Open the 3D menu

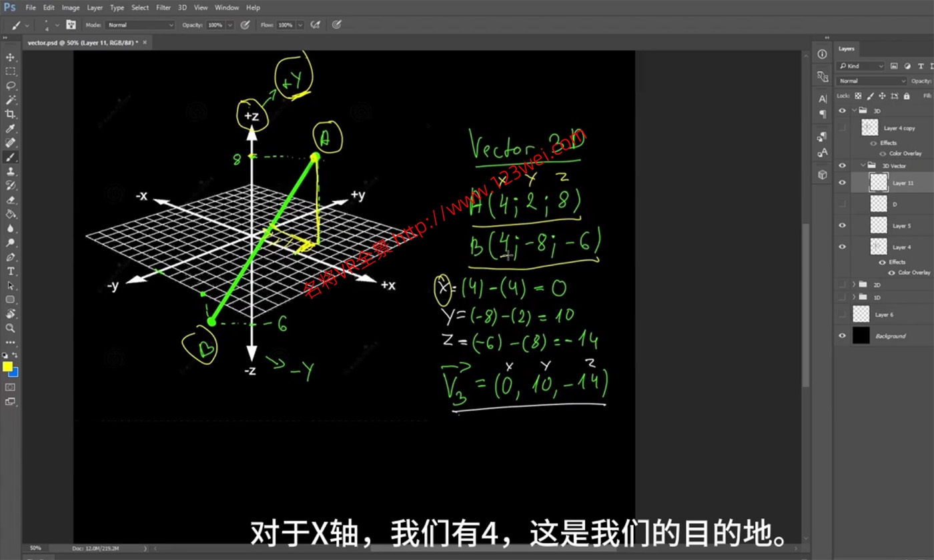tap(181, 7)
